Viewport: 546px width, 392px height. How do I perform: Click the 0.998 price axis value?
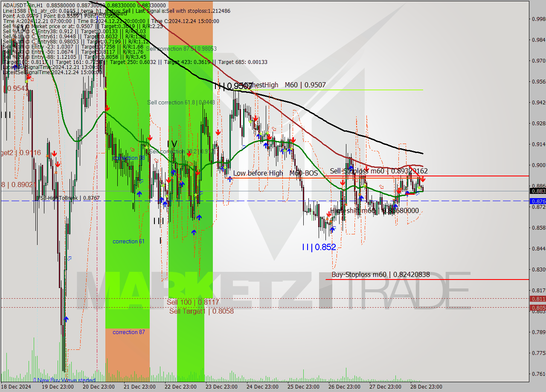(x=538, y=19)
